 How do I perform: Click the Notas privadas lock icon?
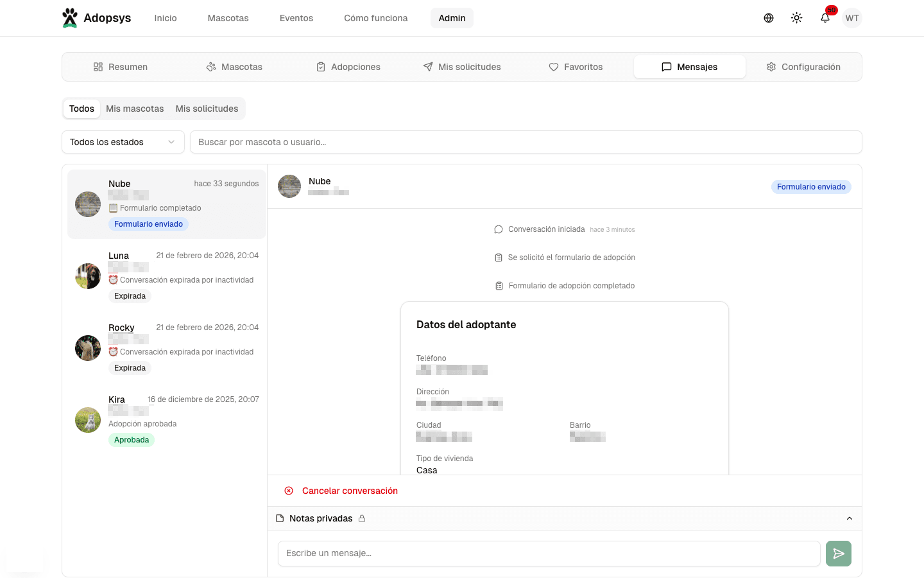click(362, 518)
